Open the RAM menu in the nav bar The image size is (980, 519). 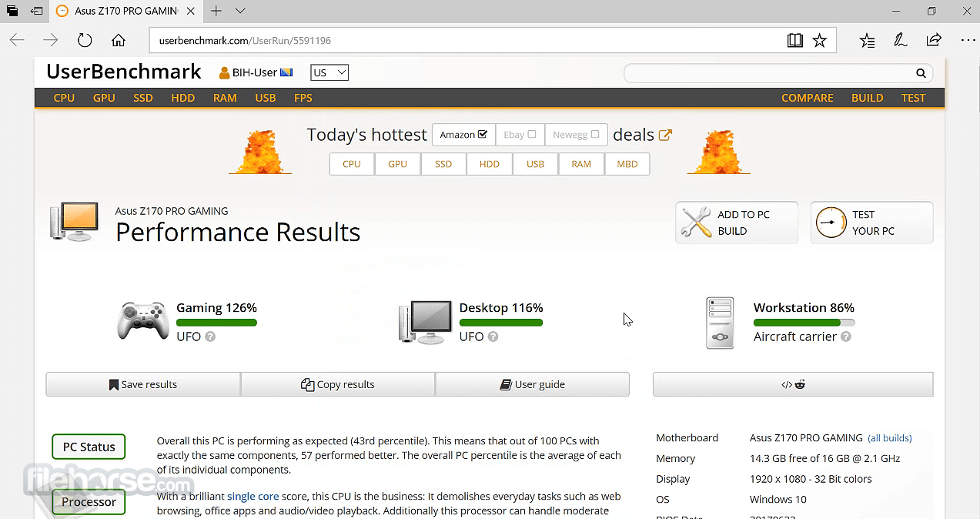(225, 98)
